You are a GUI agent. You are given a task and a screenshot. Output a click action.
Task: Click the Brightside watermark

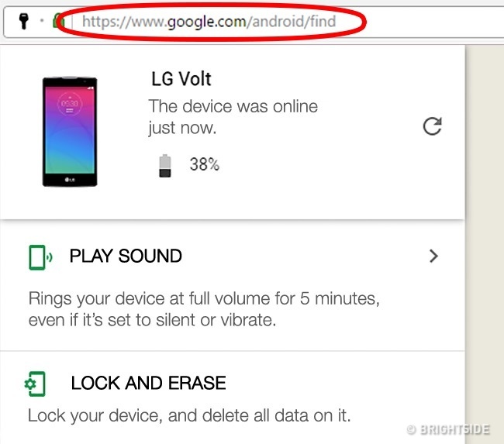click(451, 429)
